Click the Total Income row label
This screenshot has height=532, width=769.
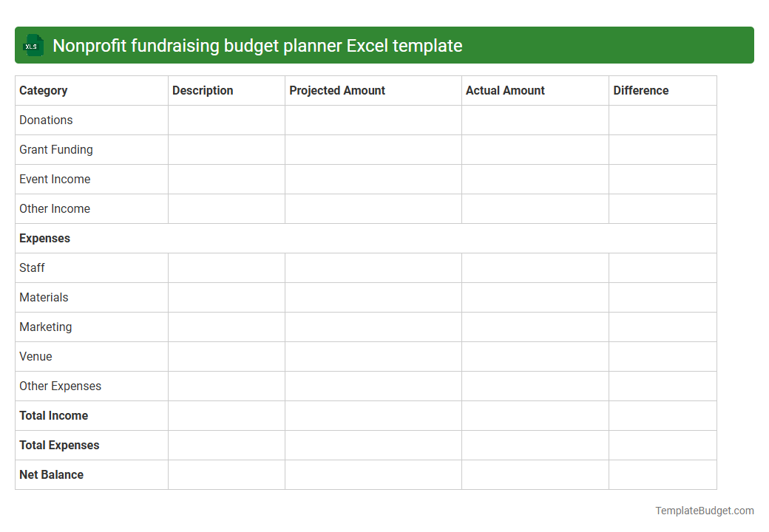click(53, 415)
